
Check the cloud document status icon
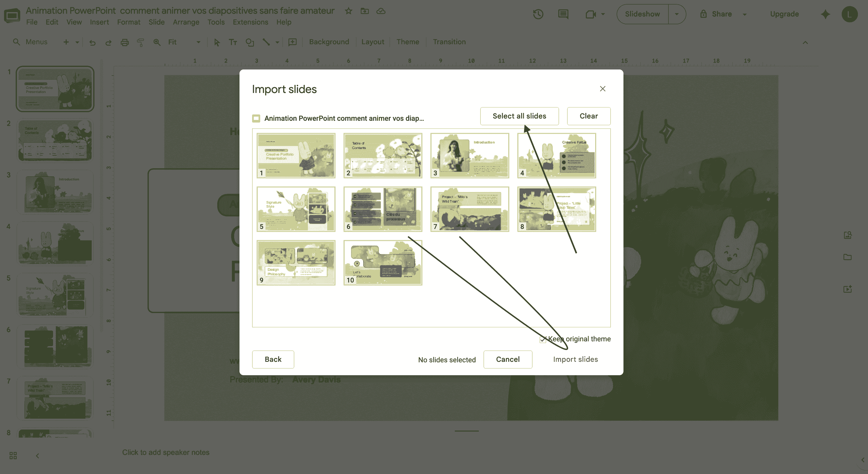point(381,11)
